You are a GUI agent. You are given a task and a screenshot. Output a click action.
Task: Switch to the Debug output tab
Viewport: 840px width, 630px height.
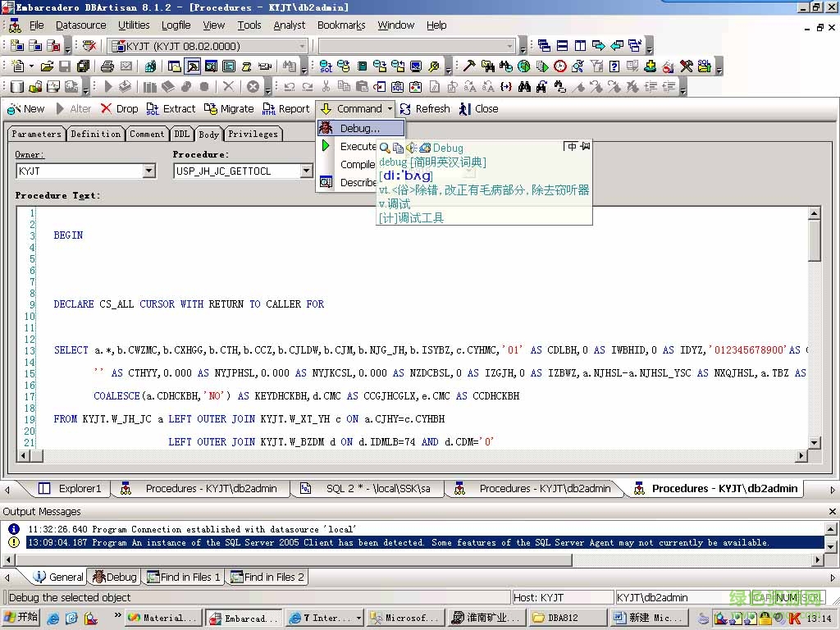[x=114, y=577]
